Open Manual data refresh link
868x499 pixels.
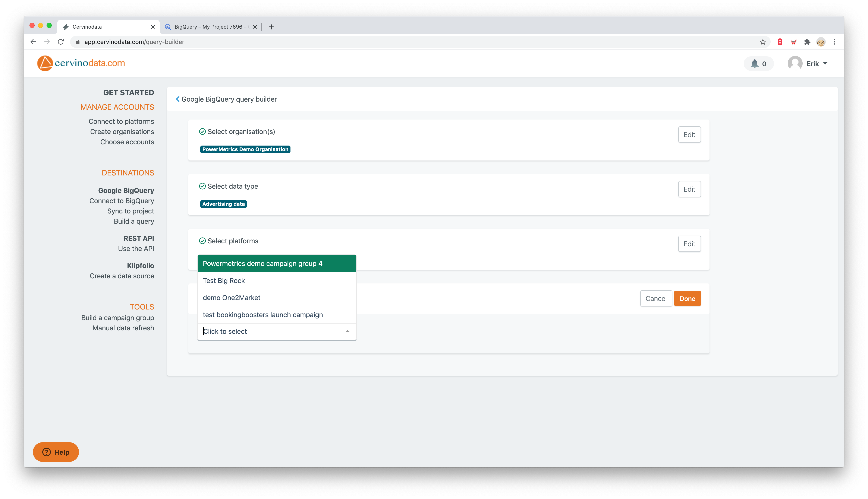[123, 328]
